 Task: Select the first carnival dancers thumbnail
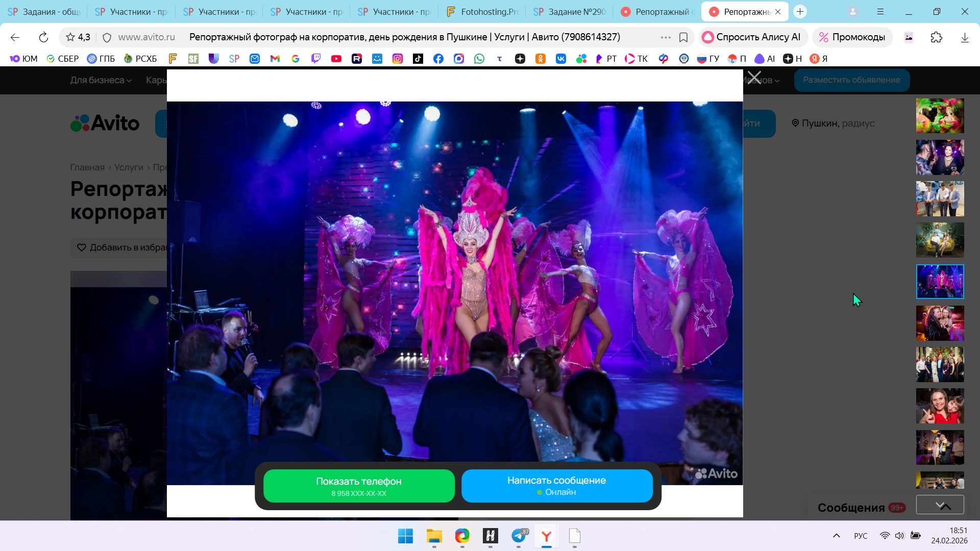[x=940, y=116]
